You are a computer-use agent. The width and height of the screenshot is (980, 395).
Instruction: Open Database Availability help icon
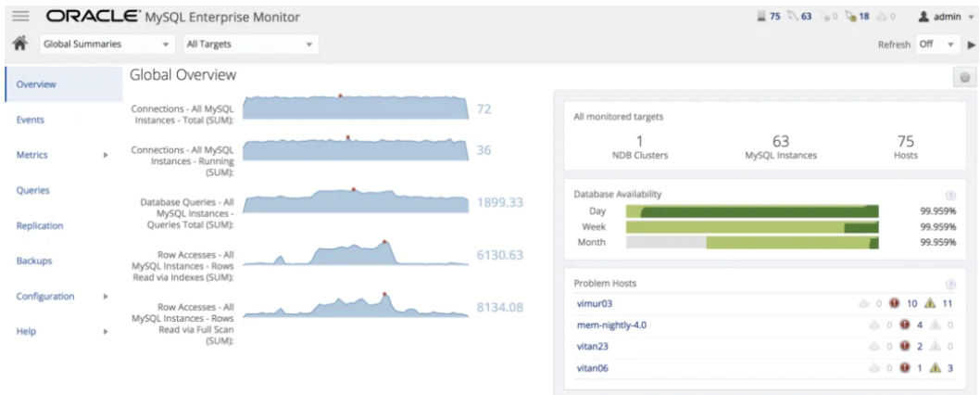pyautogui.click(x=950, y=196)
